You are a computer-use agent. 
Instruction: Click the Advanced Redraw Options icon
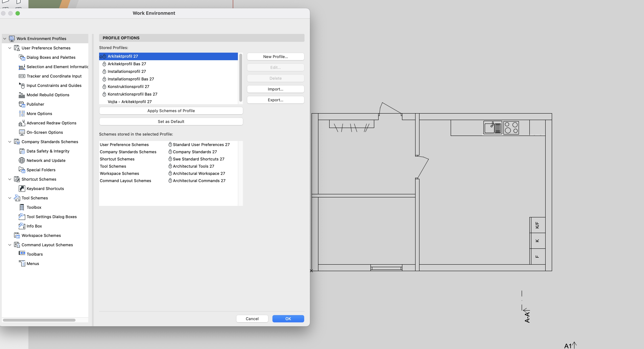pos(22,123)
